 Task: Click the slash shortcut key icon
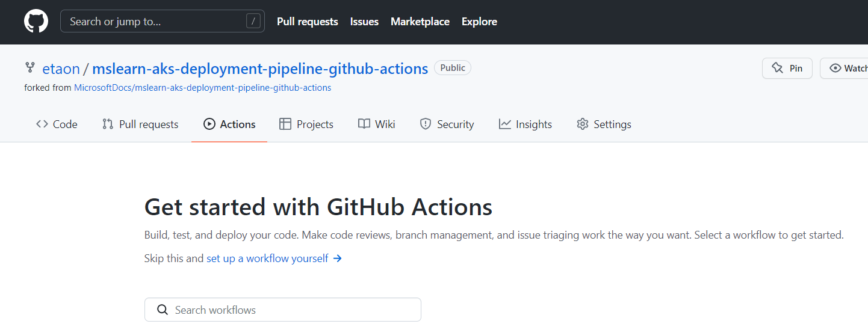(253, 22)
